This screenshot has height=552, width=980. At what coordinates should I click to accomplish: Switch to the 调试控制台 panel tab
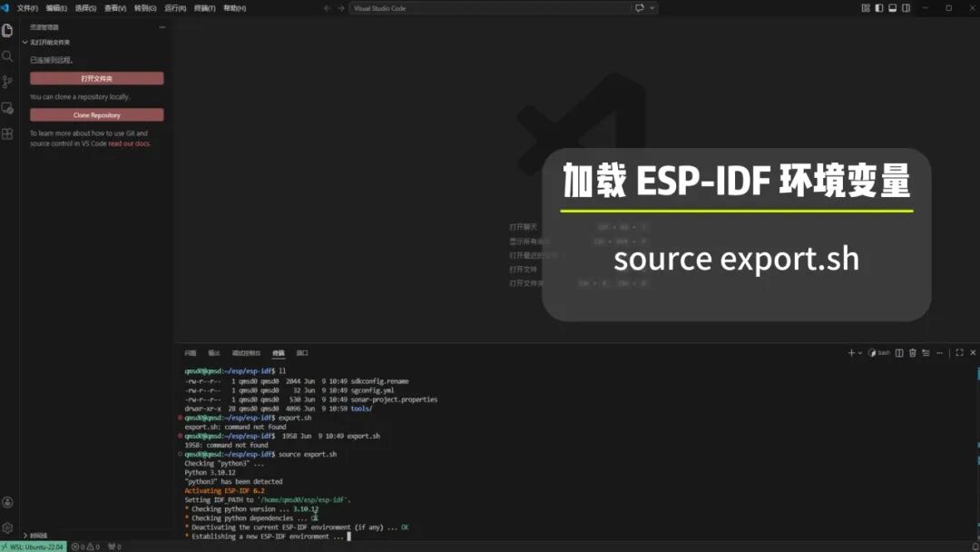[246, 353]
